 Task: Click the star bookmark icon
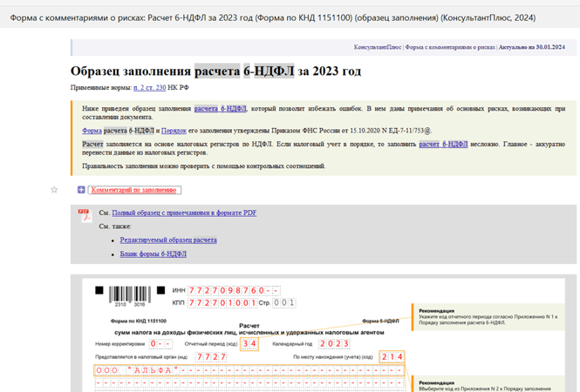pyautogui.click(x=54, y=189)
